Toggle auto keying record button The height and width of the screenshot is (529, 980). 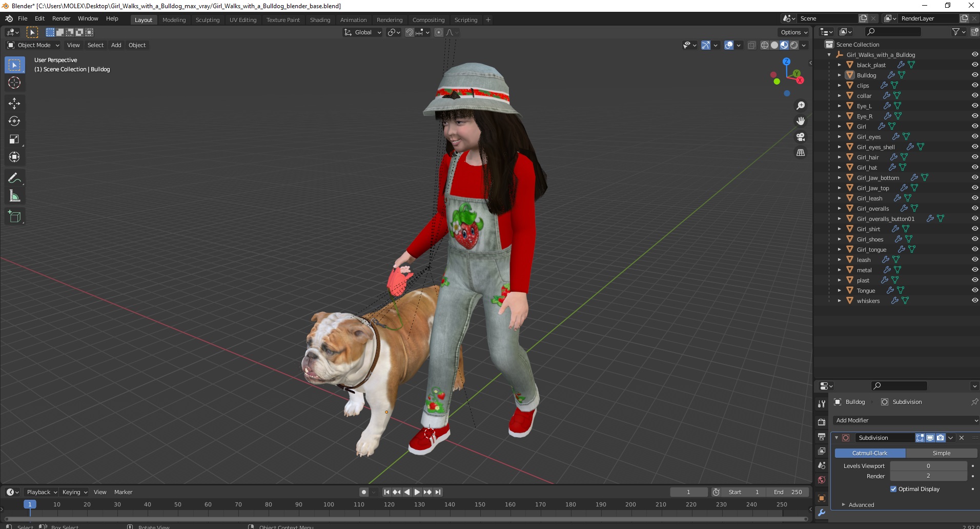(364, 492)
